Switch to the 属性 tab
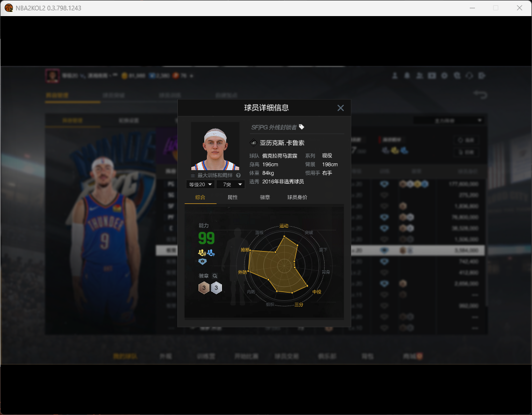This screenshot has width=532, height=415. 232,197
